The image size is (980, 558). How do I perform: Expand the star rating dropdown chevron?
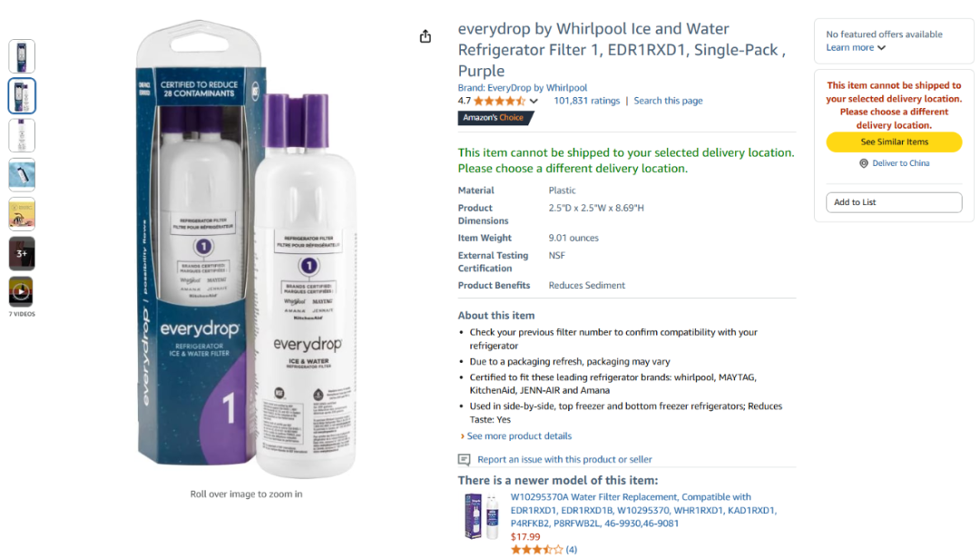click(534, 101)
